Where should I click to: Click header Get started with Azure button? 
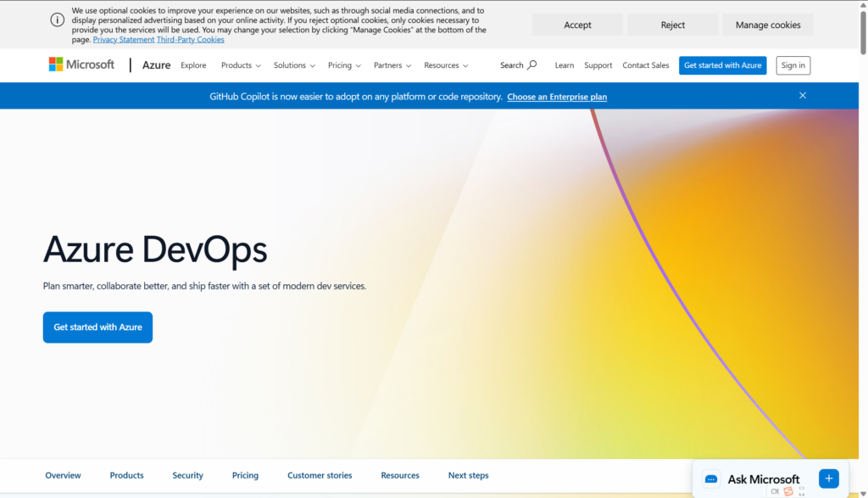(722, 65)
